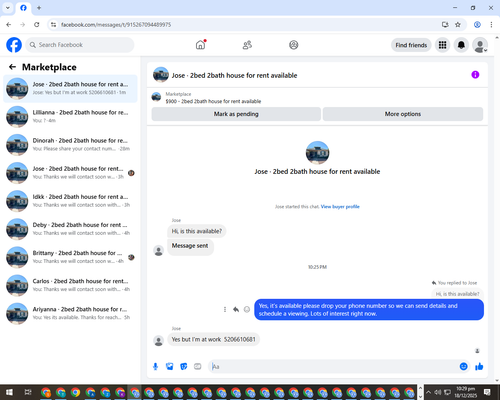Open the Deby conversation

(70, 229)
